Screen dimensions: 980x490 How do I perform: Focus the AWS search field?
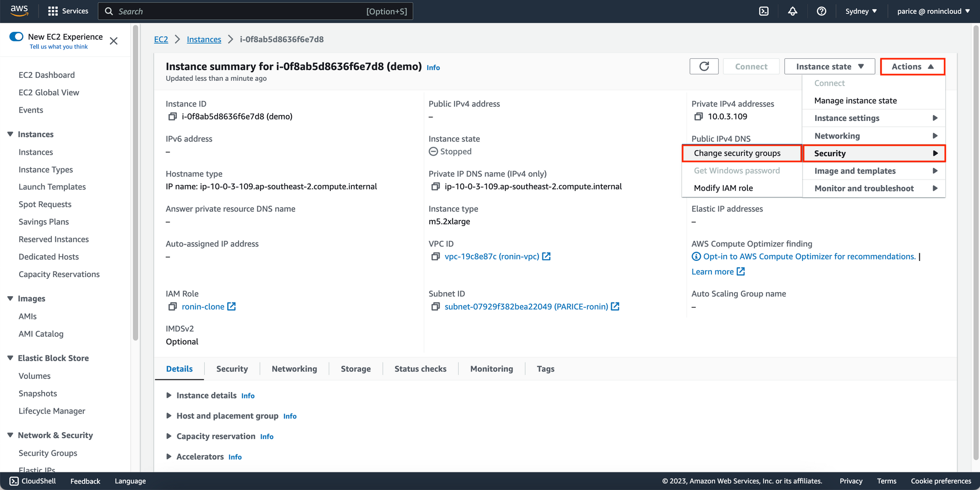pyautogui.click(x=255, y=11)
